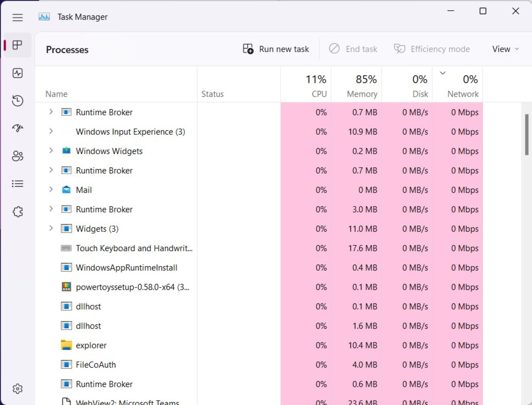Open the hamburger navigation menu
Viewport: 532px width, 405px height.
coord(17,17)
